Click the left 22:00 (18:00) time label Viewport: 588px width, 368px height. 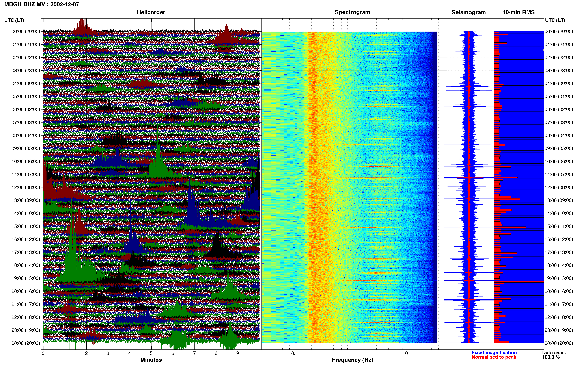26,317
